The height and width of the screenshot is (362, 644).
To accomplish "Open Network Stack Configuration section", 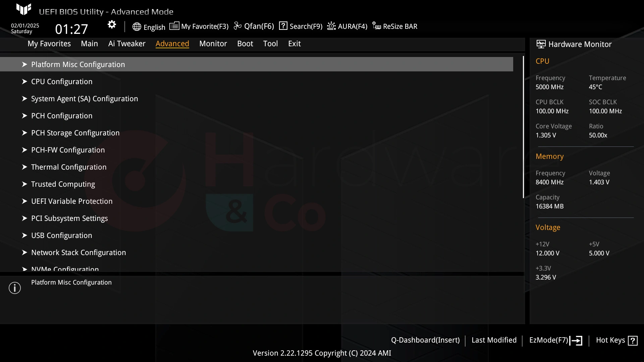I will 78,252.
